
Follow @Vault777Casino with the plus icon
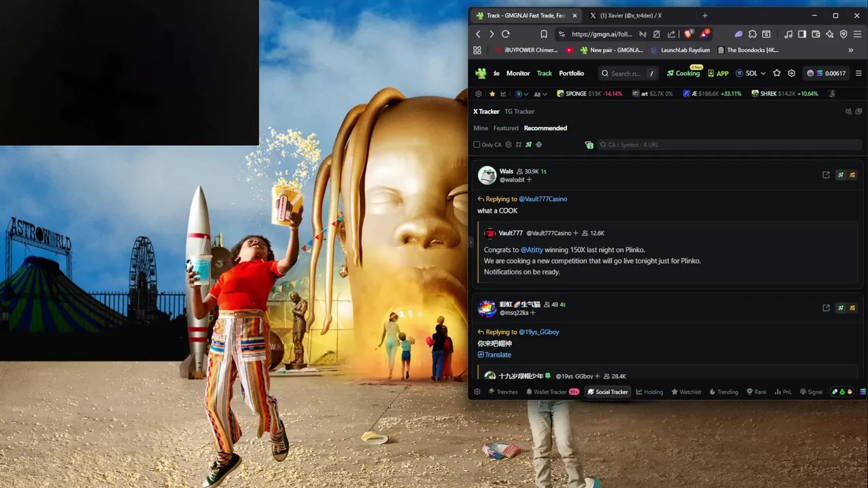point(576,233)
